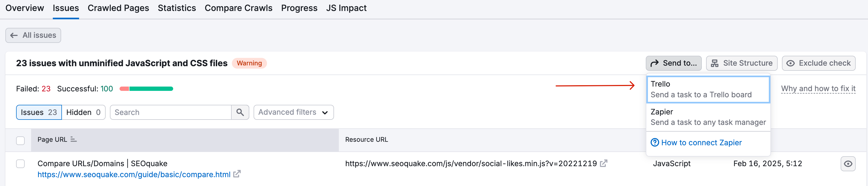Viewport: 868px width, 186px height.
Task: Expand the Advanced filters dropdown
Action: (x=293, y=112)
